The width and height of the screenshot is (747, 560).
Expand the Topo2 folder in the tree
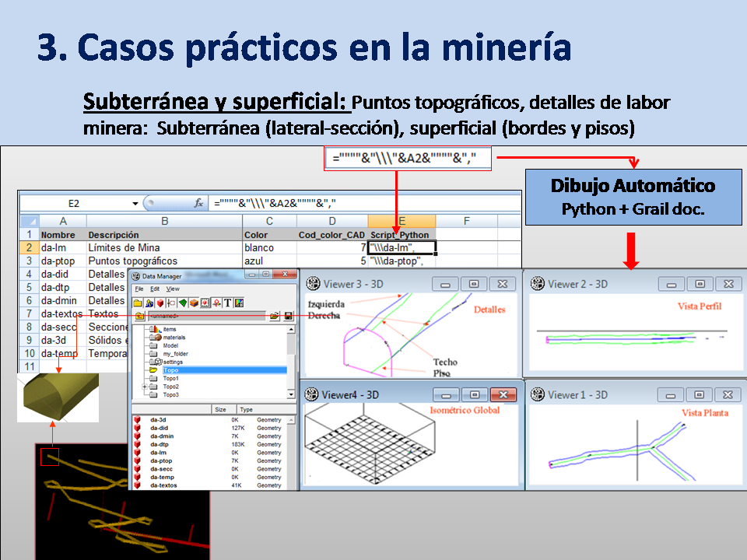click(145, 387)
